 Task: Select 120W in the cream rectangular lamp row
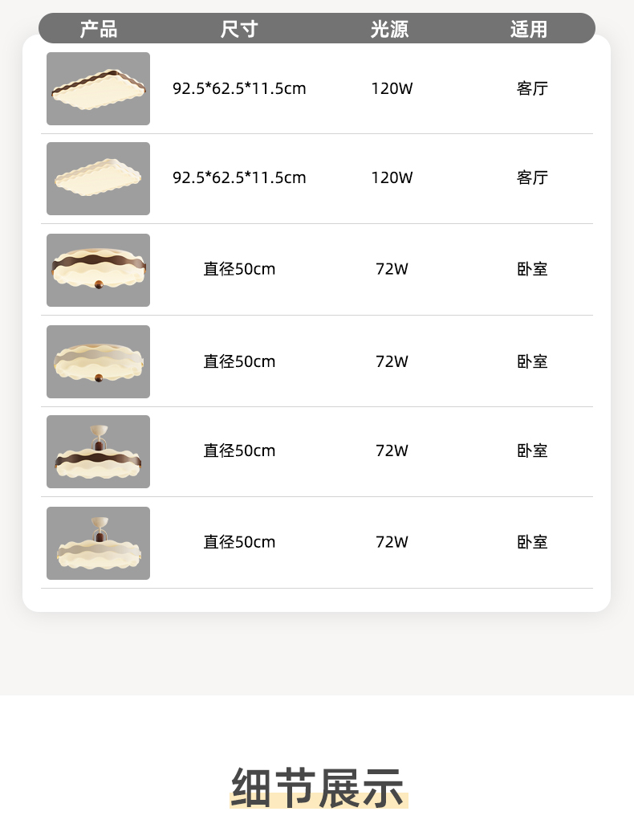click(x=392, y=177)
